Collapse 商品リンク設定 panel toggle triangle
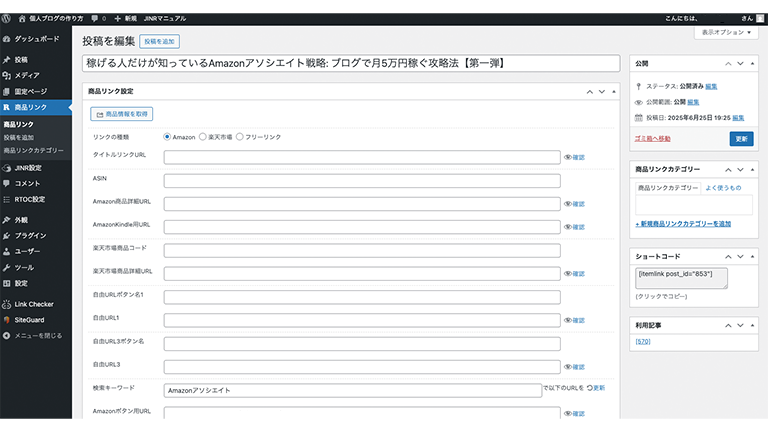The height and width of the screenshot is (432, 768). pyautogui.click(x=614, y=92)
